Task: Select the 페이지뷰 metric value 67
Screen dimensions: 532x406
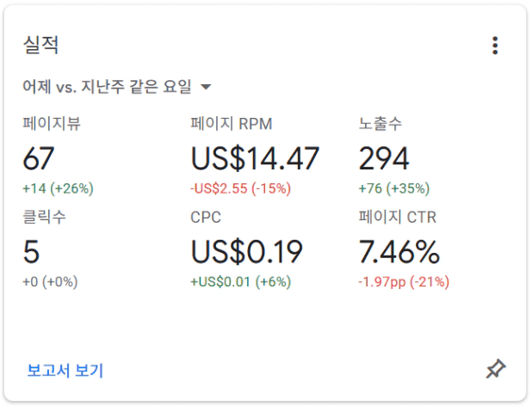Action: [x=39, y=158]
